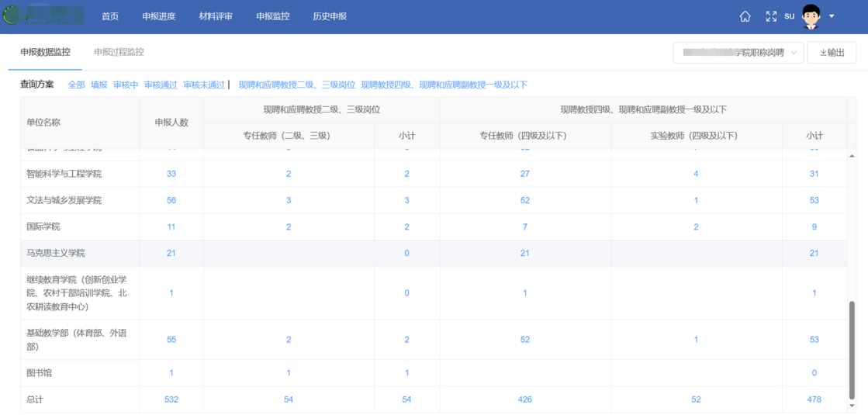Filter by 审核通过 query scheme
This screenshot has height=415, width=868.
coord(161,85)
